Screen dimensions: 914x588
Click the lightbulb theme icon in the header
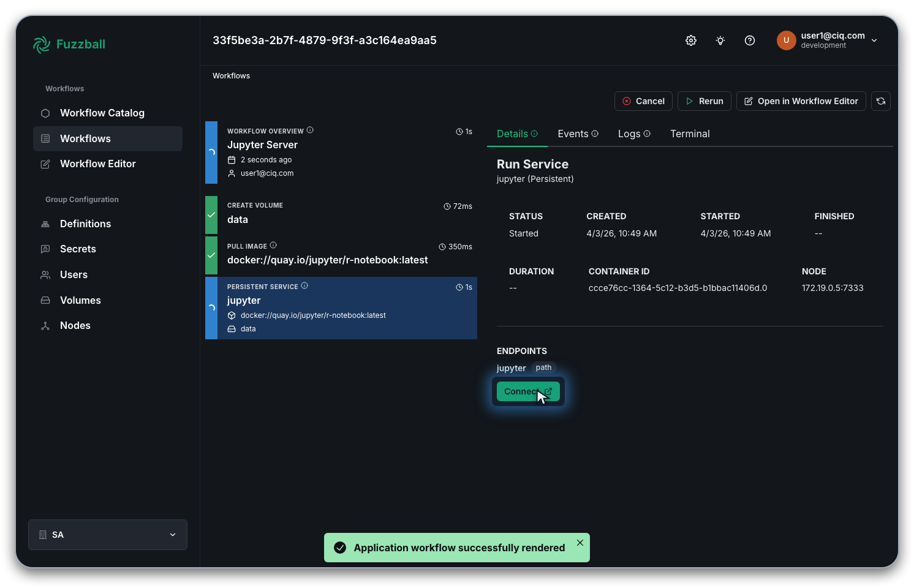[x=720, y=40]
